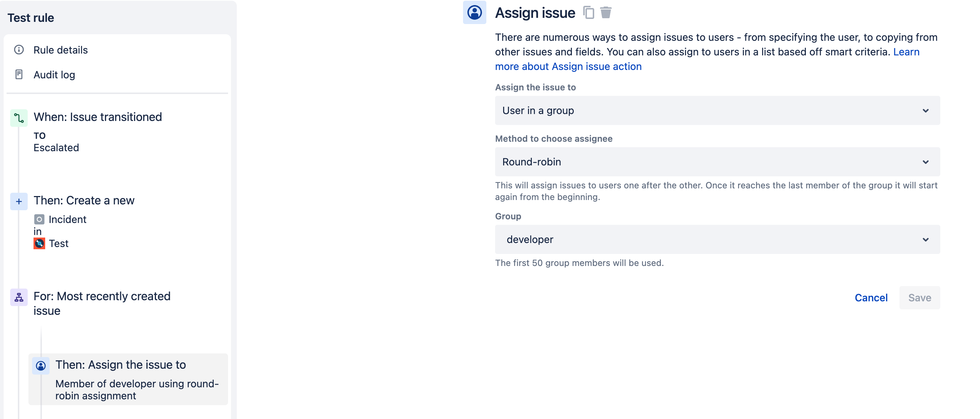Click the plus Create issue icon
The height and width of the screenshot is (419, 980).
[x=19, y=201]
